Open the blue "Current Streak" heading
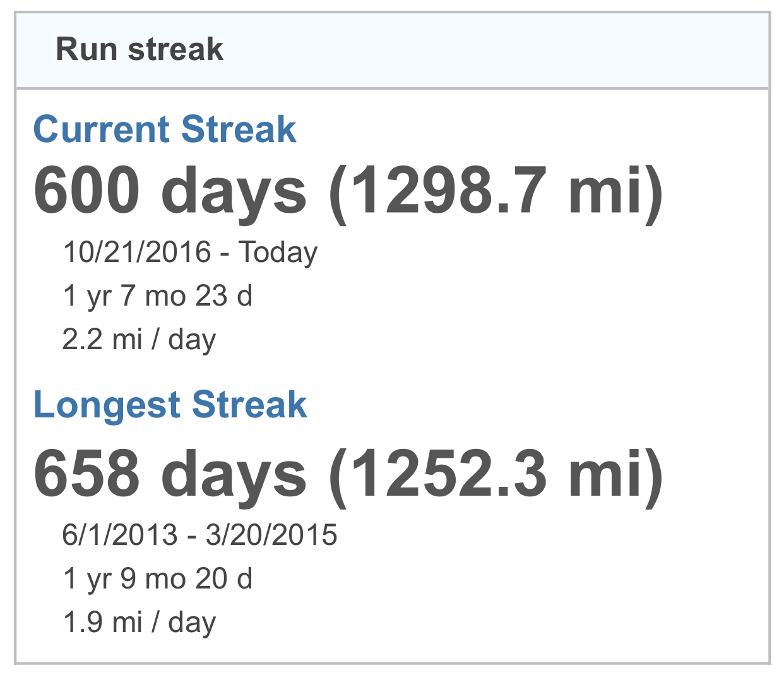Viewport: 784px width, 675px height. coord(165,129)
